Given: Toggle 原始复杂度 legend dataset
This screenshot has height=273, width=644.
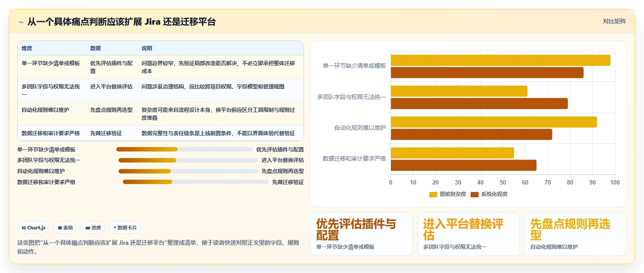Looking at the screenshot, I should pos(448,194).
